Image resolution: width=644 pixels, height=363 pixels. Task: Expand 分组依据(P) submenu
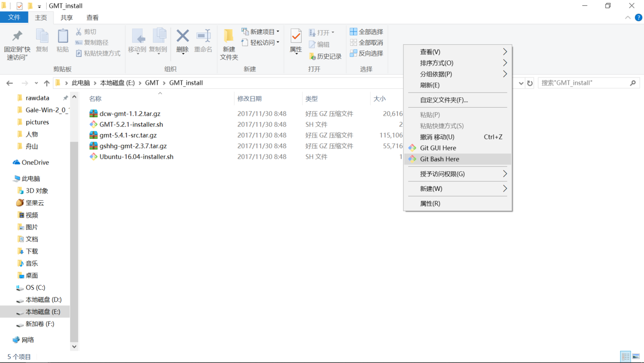click(458, 74)
